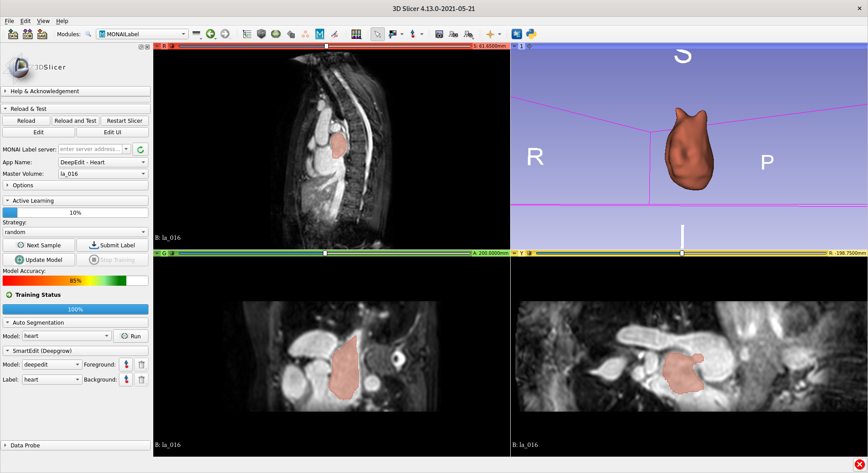The width and height of the screenshot is (868, 473).
Task: Open the Volumes cube icon
Action: [x=262, y=34]
